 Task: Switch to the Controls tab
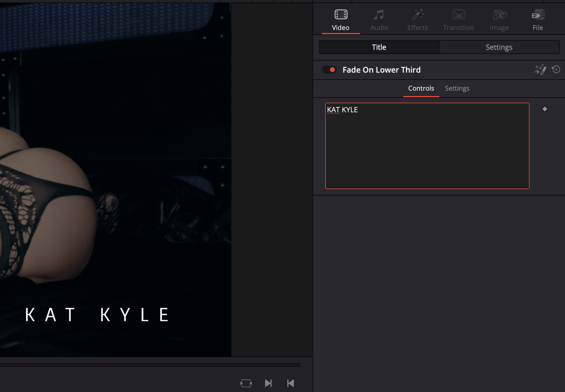point(421,88)
